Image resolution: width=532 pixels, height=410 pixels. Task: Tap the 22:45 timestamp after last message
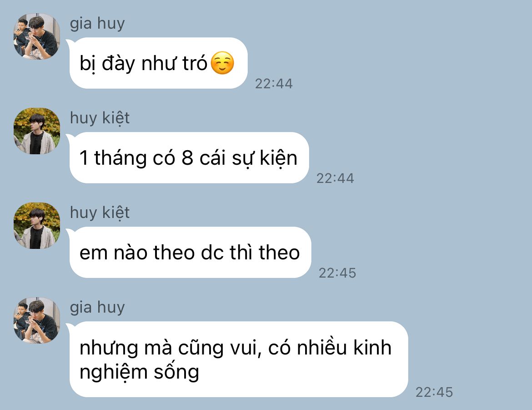coord(434,392)
